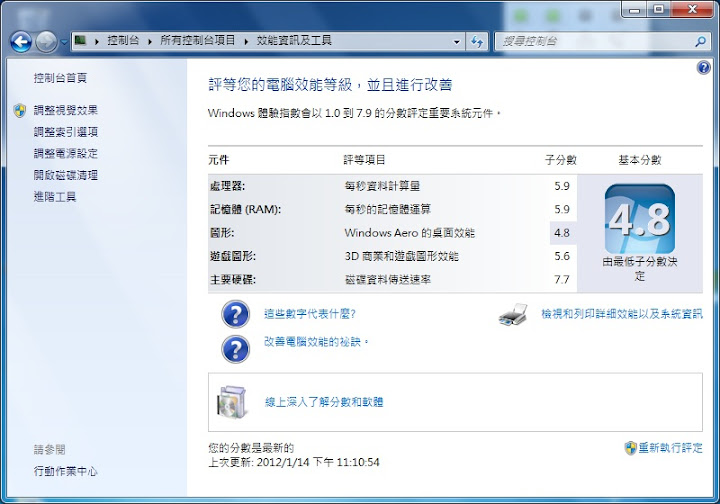
Task: Select 控制台 breadcrumb in address bar
Action: 123,40
